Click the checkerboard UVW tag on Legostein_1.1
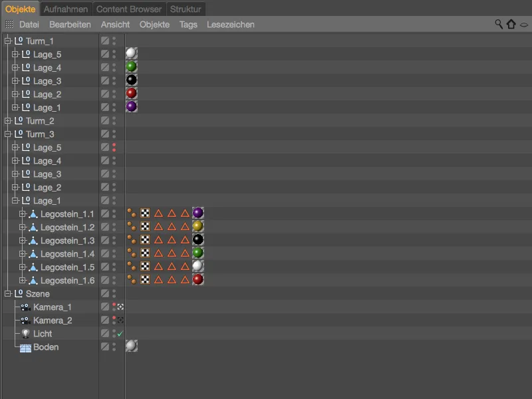532x399 pixels. [x=145, y=213]
